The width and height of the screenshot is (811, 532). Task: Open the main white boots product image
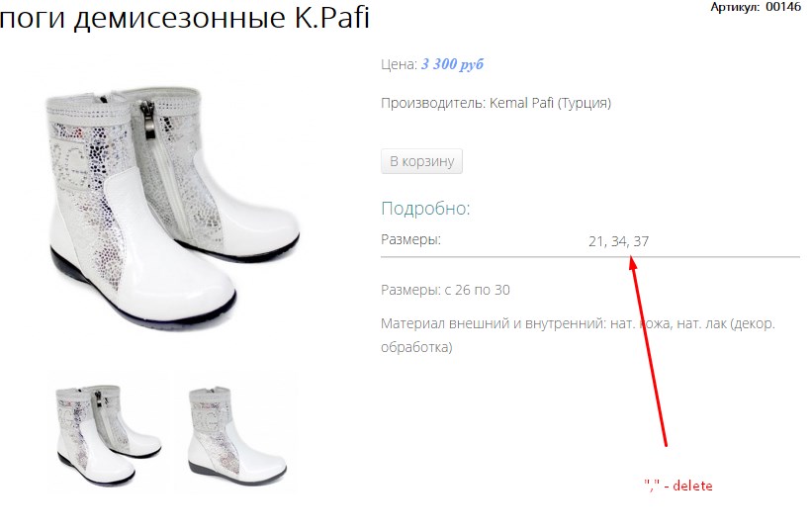click(173, 210)
